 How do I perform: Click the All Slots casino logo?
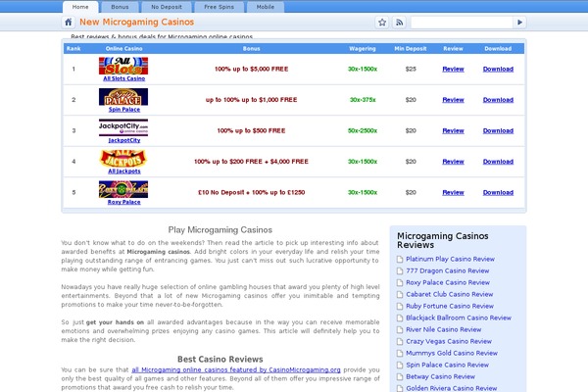[123, 66]
